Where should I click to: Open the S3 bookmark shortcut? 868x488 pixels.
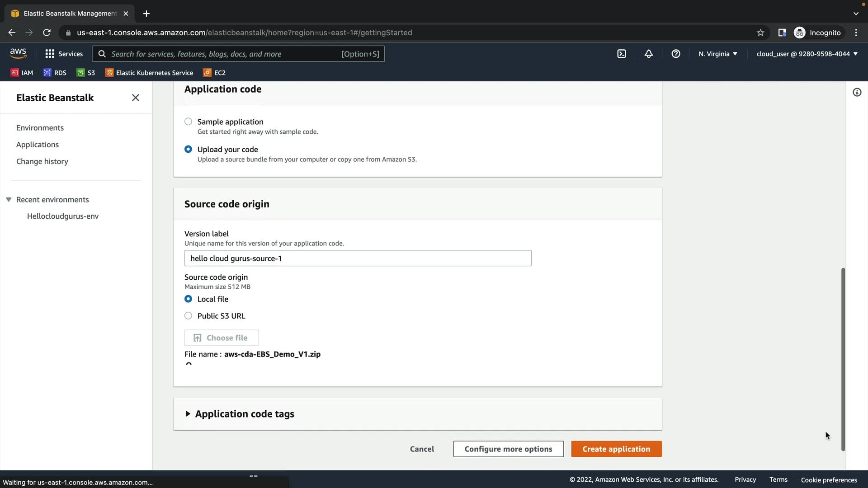point(86,73)
